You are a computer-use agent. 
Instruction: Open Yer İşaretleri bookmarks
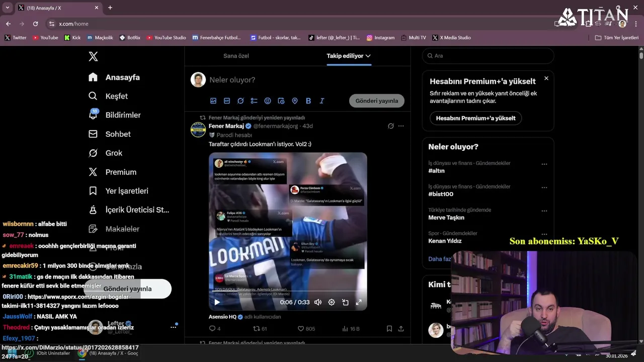[118, 191]
